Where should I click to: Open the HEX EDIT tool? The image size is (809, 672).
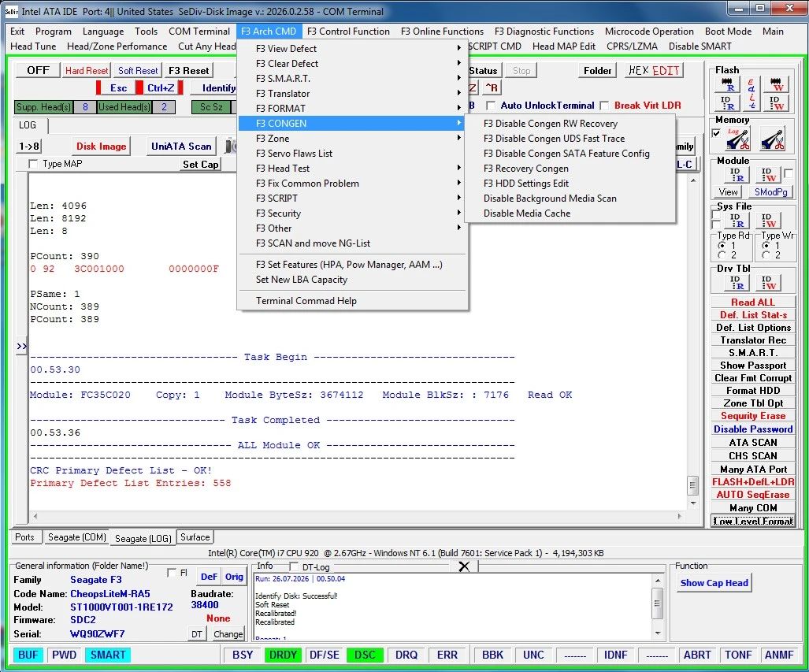655,71
